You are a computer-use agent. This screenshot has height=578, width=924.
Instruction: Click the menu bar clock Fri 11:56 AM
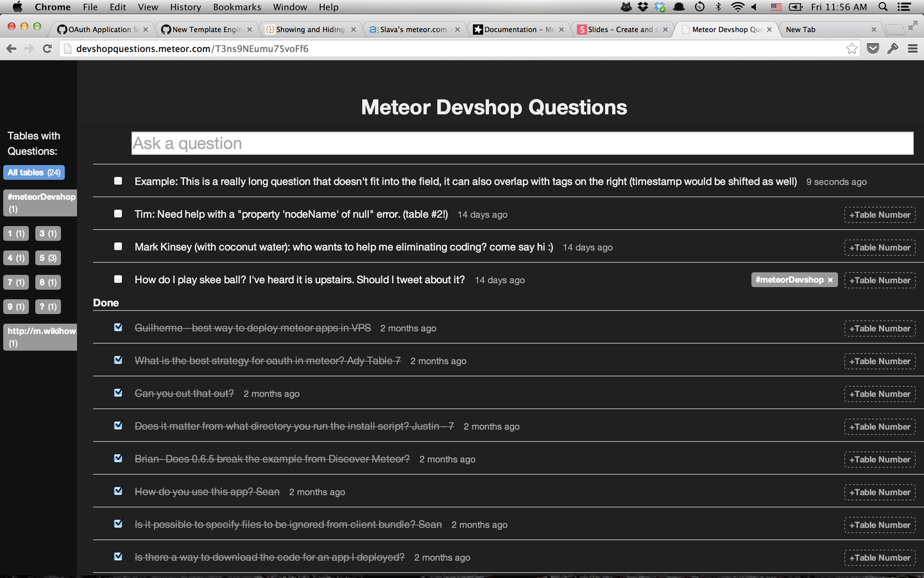coord(839,6)
